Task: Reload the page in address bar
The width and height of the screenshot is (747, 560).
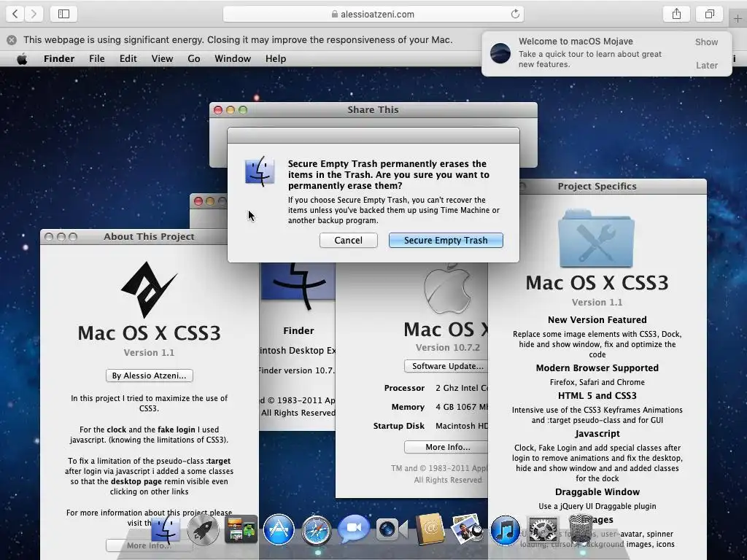Action: coord(515,14)
